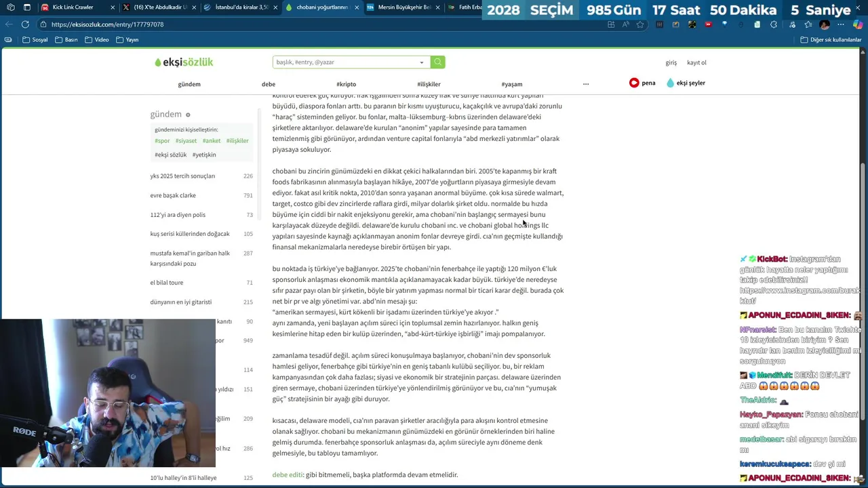Switch to Kick Link Crawler tab
The image size is (868, 488).
click(73, 7)
